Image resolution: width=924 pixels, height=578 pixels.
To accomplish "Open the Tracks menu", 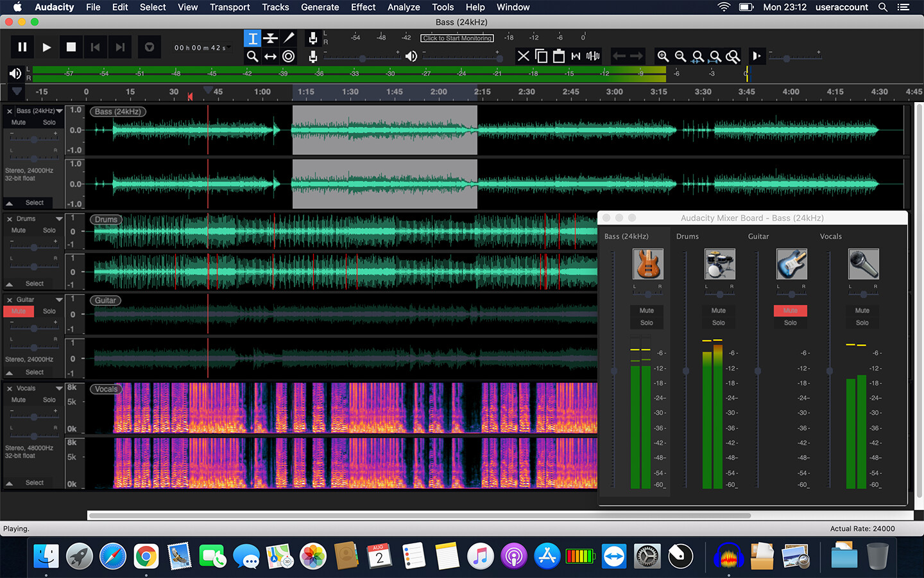I will (275, 7).
